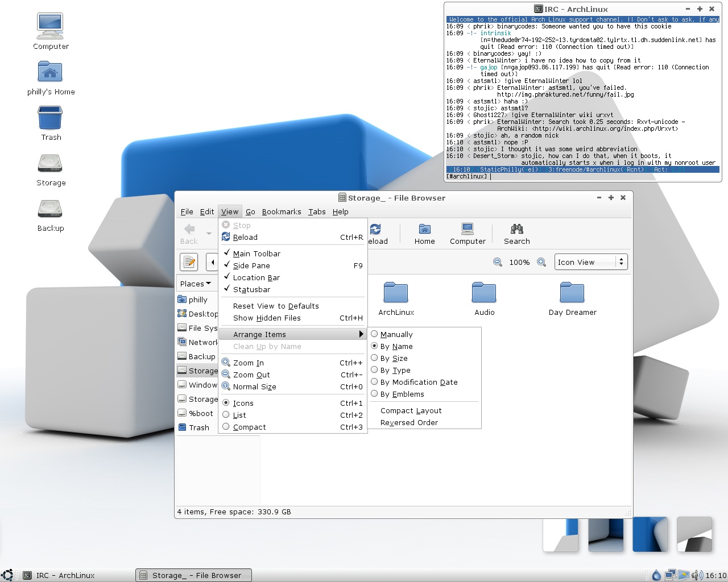Select Backup in the Places sidebar
The height and width of the screenshot is (582, 728).
197,356
